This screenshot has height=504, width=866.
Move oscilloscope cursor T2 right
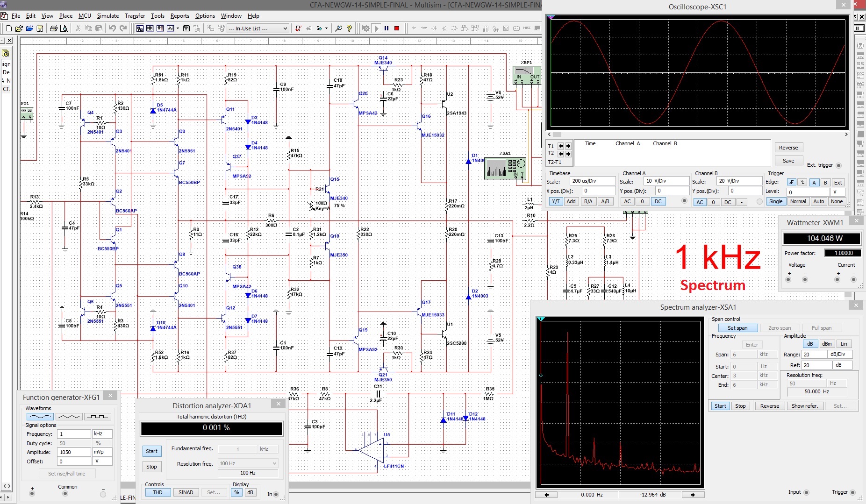tap(568, 154)
